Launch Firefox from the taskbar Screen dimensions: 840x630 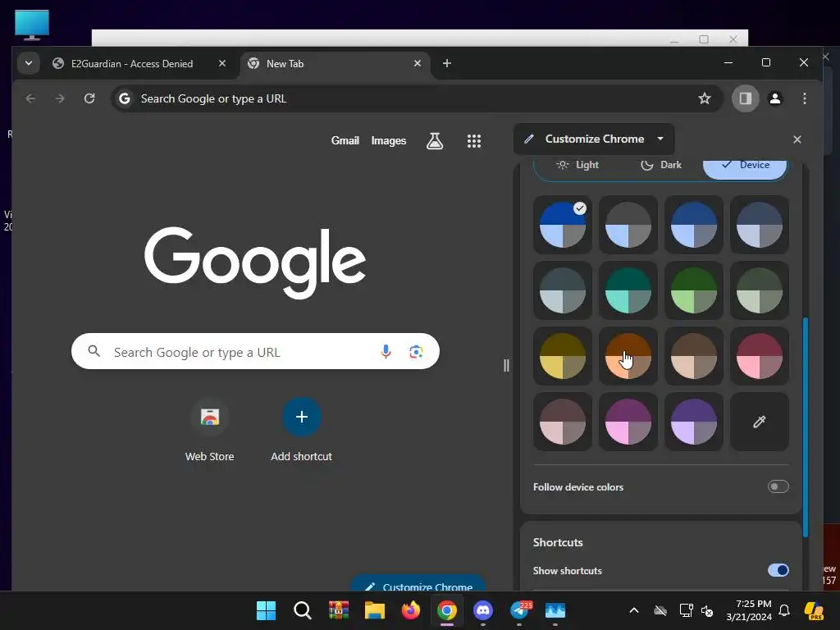(x=411, y=610)
